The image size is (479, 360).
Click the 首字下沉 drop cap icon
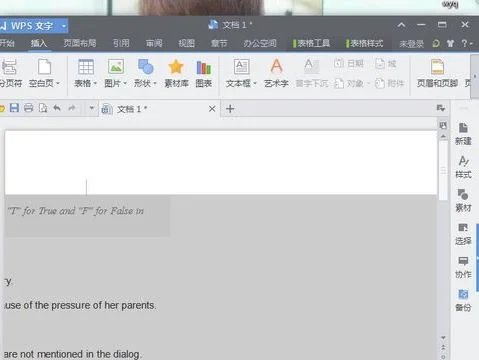[312, 73]
